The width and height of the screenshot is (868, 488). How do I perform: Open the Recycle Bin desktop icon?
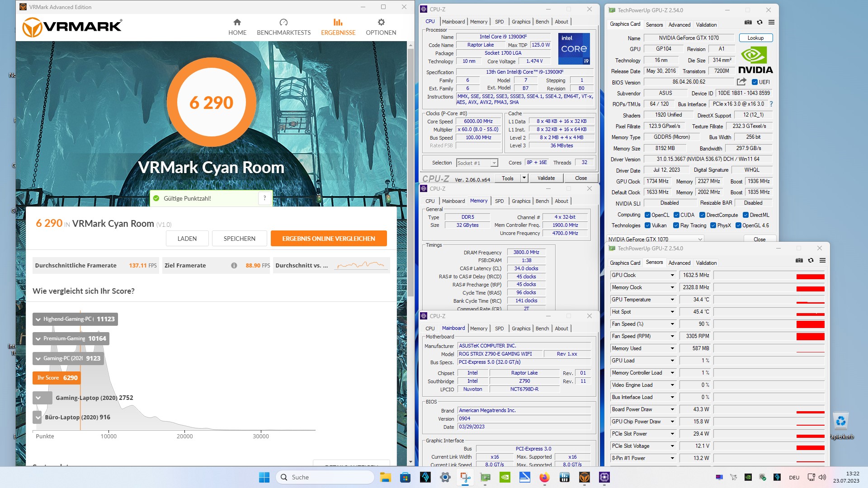(x=841, y=426)
